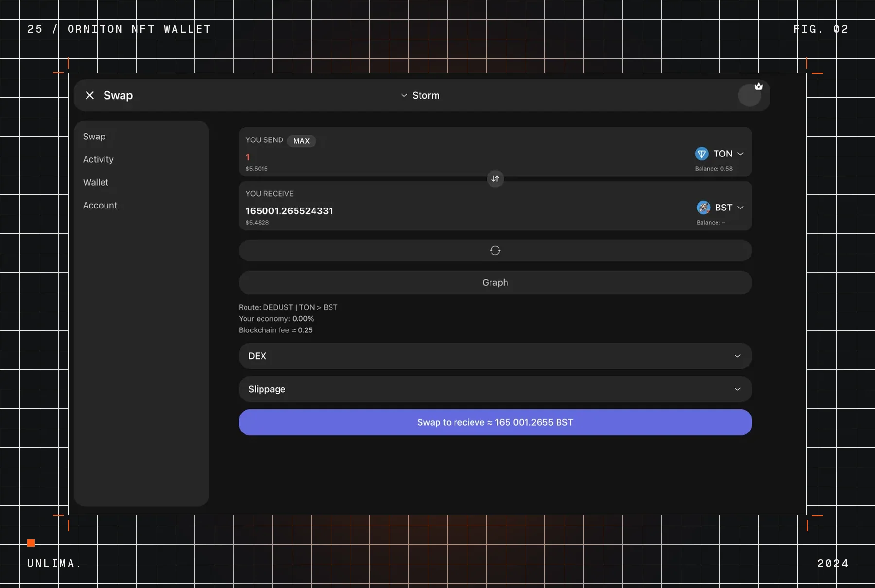Open the Swap sidebar item
Viewport: 875px width, 588px height.
pyautogui.click(x=94, y=137)
